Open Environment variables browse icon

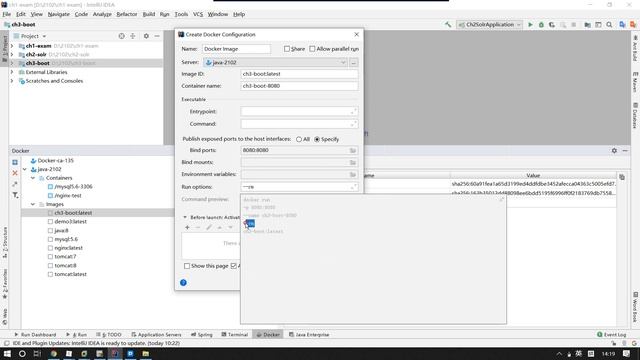(353, 174)
